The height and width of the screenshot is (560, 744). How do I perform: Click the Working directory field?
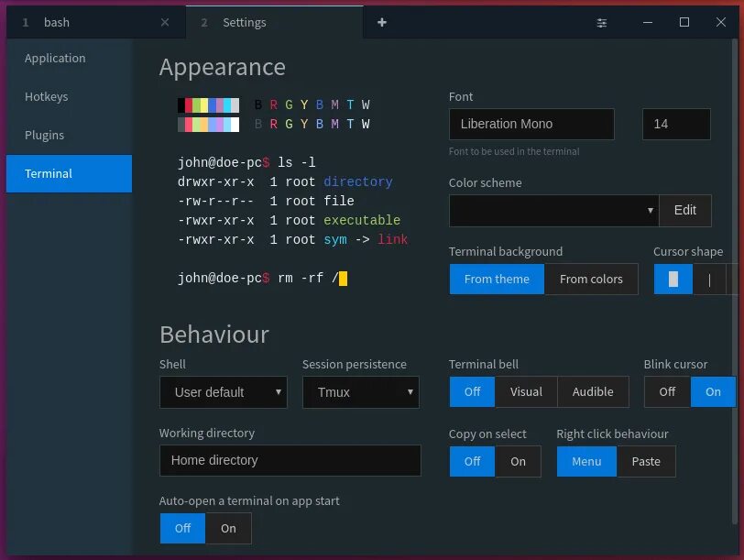(290, 460)
